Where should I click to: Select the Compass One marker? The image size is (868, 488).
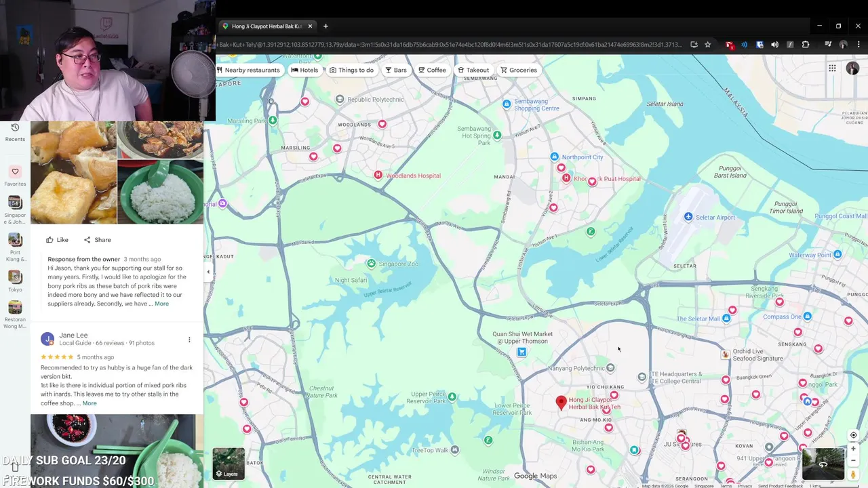807,317
